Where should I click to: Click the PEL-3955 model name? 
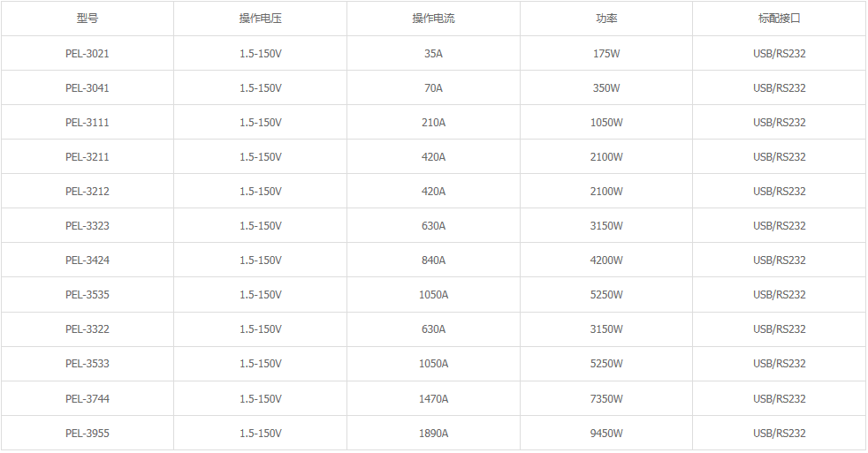(x=88, y=434)
